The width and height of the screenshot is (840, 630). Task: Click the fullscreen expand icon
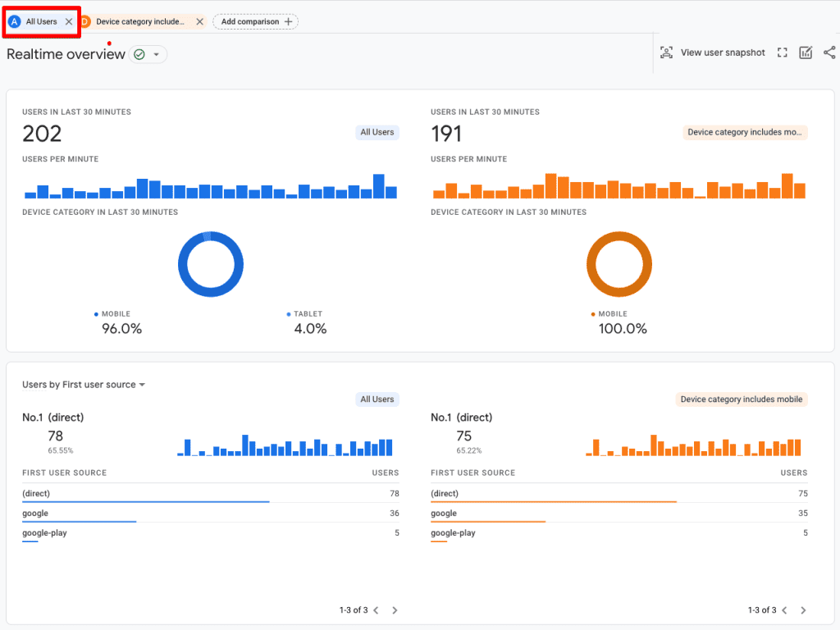coord(782,52)
